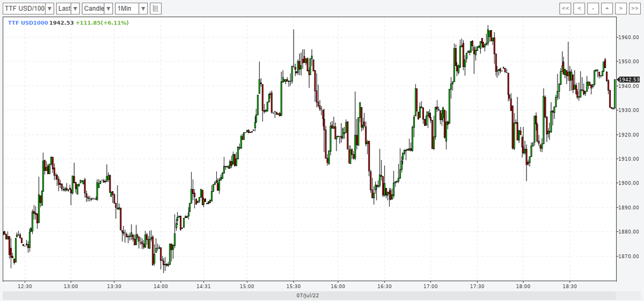Viewport: 644px width, 301px height.
Task: Step chart forward with > button
Action: [621, 9]
